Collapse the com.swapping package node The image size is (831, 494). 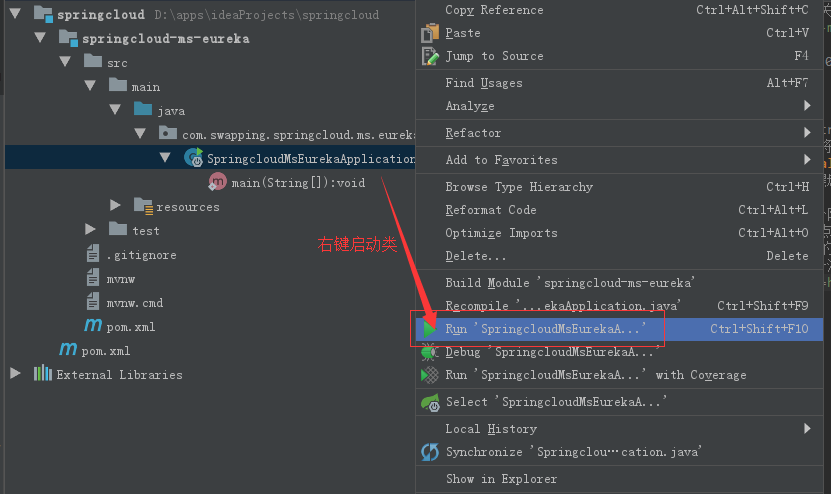tap(140, 134)
